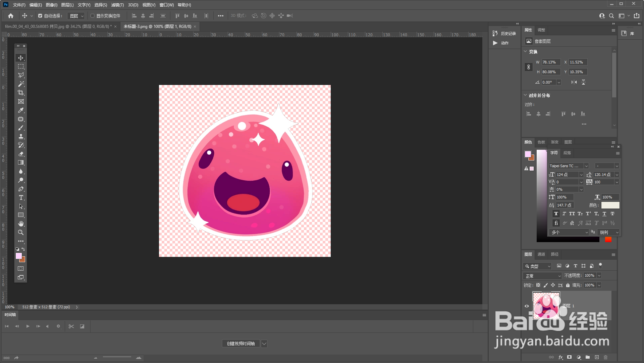The height and width of the screenshot is (363, 644).
Task: Select the Eraser tool
Action: click(21, 154)
